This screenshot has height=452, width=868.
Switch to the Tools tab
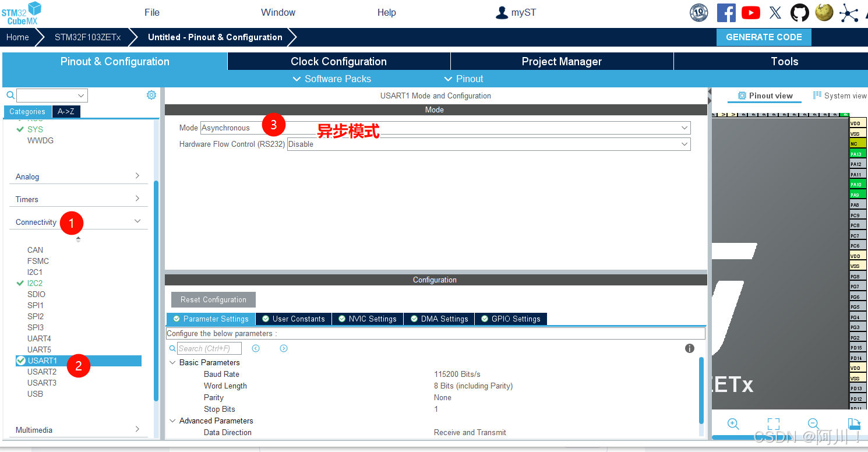[771, 61]
